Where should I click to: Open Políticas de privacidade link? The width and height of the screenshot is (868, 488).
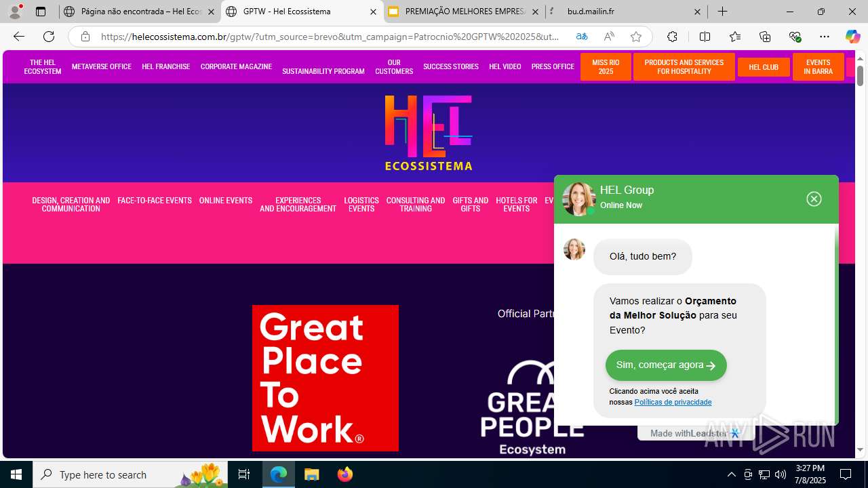(673, 402)
